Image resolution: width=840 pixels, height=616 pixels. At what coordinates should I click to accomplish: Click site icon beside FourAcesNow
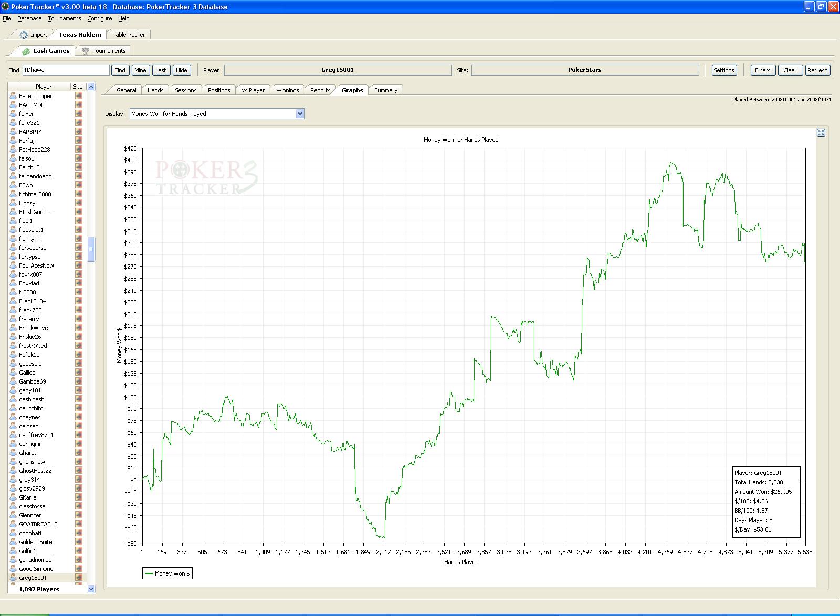[x=79, y=265]
